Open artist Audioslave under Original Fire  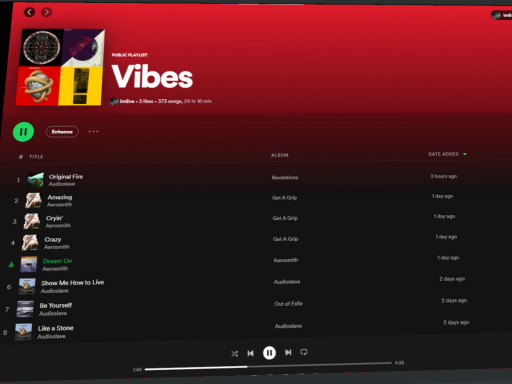62,184
